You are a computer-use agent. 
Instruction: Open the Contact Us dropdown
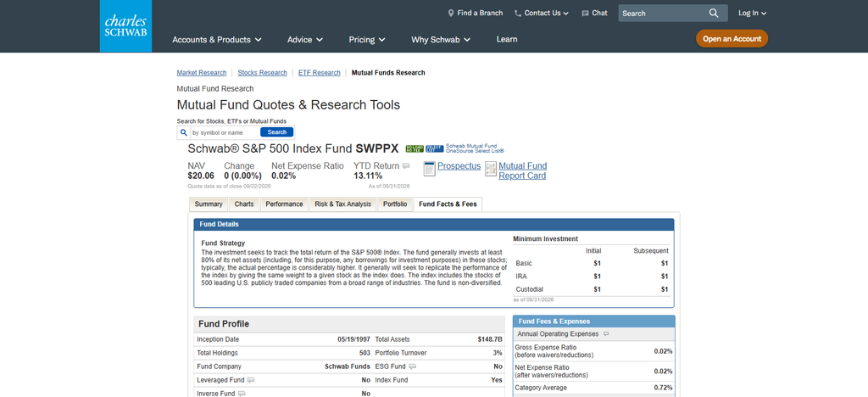(x=542, y=14)
